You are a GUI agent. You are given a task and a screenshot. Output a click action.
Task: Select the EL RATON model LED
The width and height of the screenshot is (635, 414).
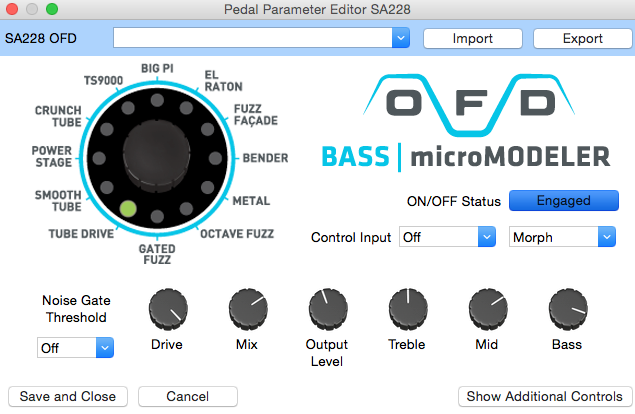(186, 108)
